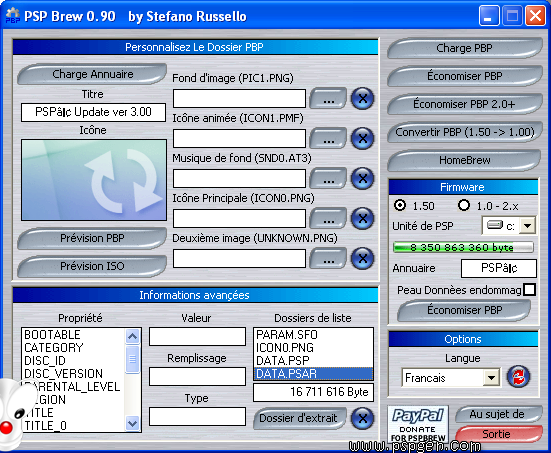Click the Icône animée path field
This screenshot has height=453, width=551.
coord(239,138)
